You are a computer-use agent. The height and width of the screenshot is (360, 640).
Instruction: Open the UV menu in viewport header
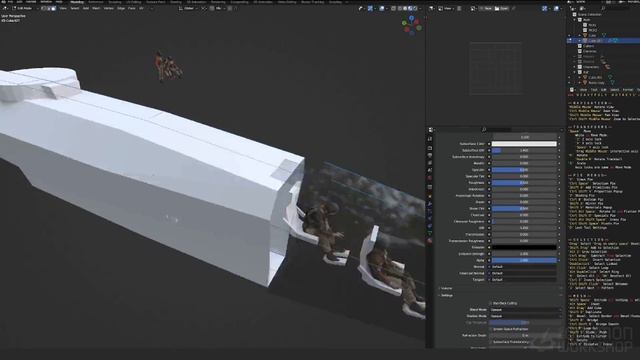[x=141, y=8]
